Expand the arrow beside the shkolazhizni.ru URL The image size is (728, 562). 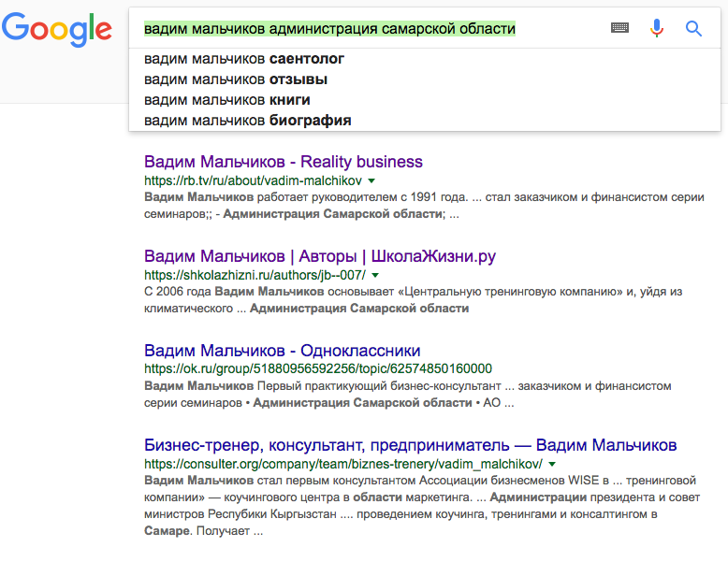(375, 275)
